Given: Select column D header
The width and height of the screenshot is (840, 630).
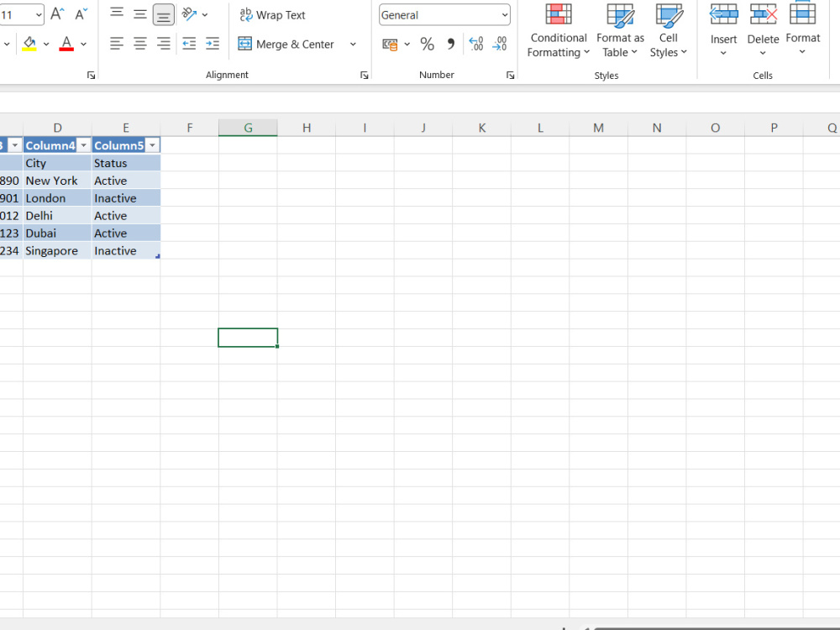Looking at the screenshot, I should pyautogui.click(x=57, y=128).
